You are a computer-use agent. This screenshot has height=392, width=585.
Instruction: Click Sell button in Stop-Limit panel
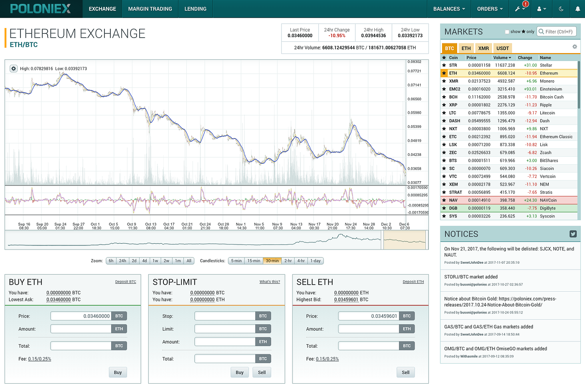pos(262,372)
